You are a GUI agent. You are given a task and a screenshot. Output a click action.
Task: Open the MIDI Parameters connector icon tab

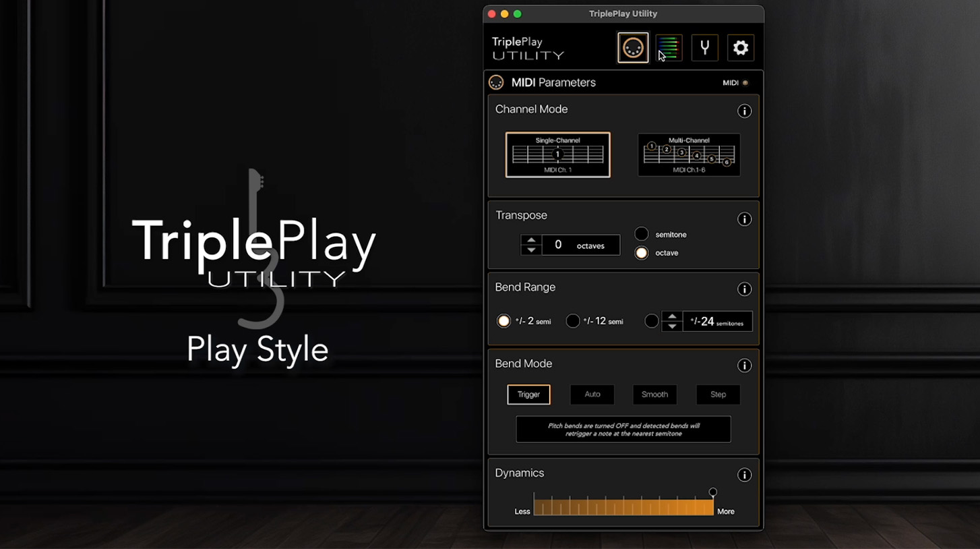(633, 48)
